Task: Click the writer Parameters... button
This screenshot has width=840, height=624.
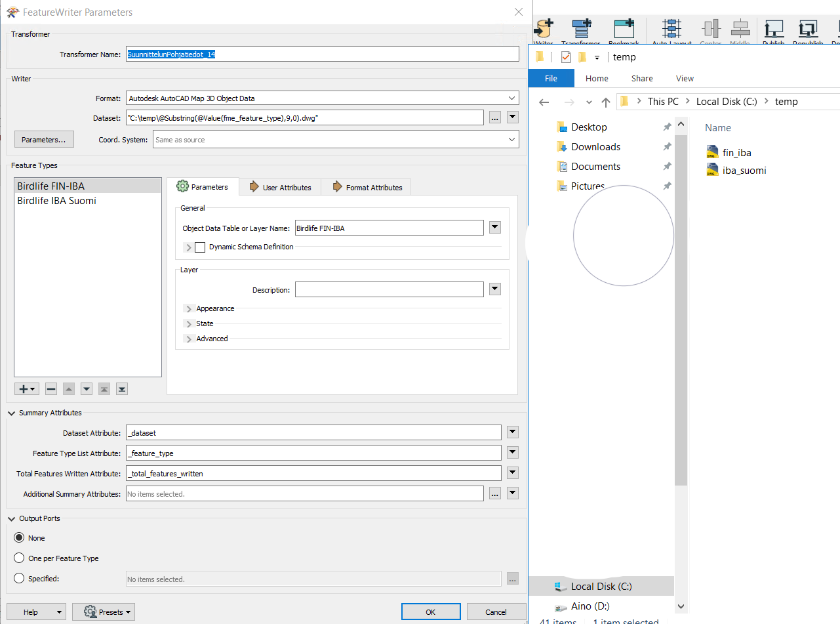Action: (x=44, y=139)
